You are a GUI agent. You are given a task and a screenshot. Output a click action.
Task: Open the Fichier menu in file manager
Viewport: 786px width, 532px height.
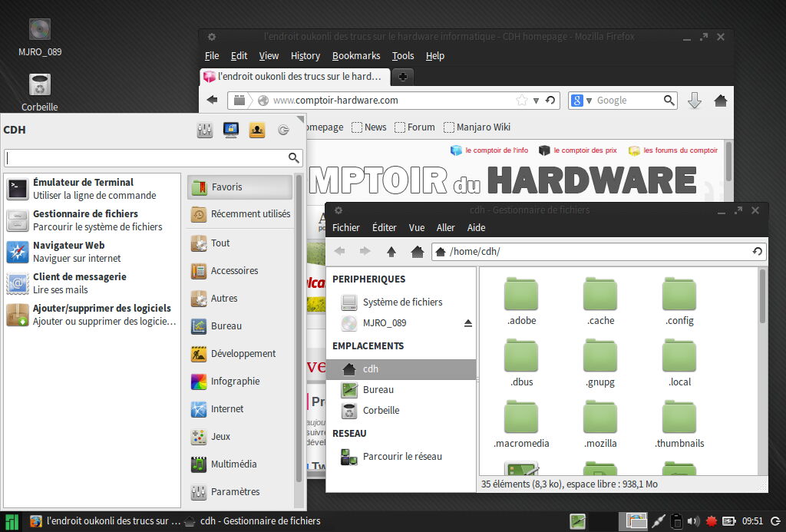346,227
